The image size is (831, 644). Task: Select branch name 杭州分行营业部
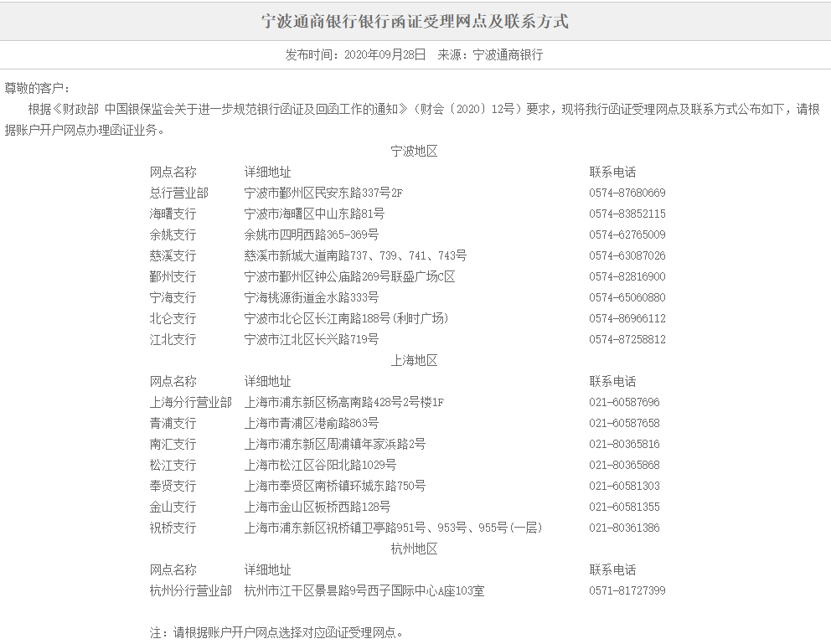[191, 591]
